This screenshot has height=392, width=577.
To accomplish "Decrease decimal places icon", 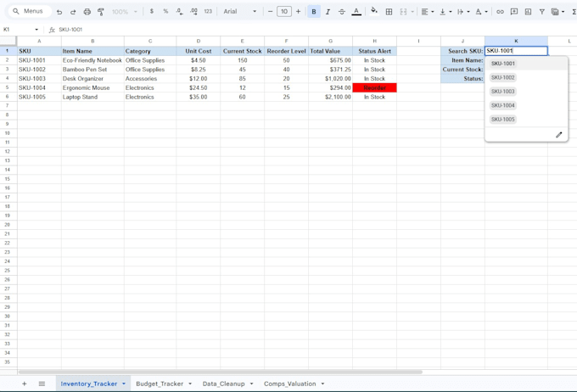I will click(x=180, y=12).
